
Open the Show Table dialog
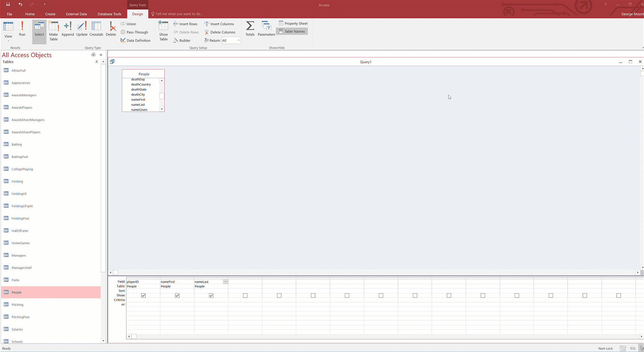coord(163,31)
